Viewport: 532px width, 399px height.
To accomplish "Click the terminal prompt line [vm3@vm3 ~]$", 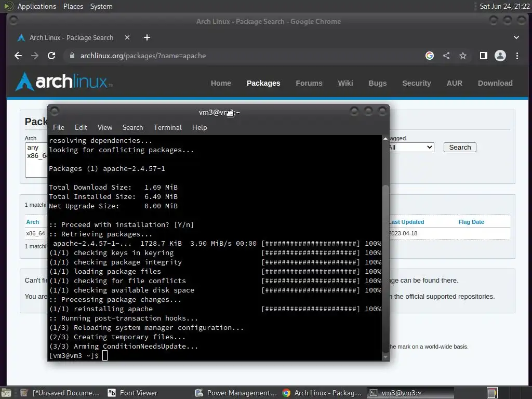I will pos(74,355).
